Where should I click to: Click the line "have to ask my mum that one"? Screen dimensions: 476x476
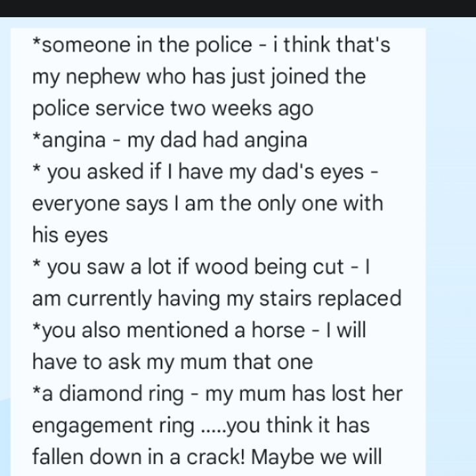coord(172,362)
